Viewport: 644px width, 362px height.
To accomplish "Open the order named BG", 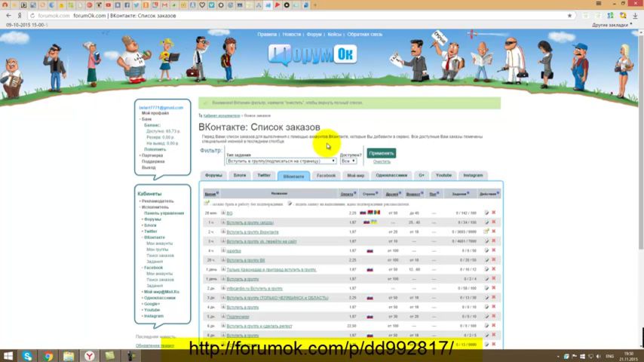I will click(x=229, y=213).
